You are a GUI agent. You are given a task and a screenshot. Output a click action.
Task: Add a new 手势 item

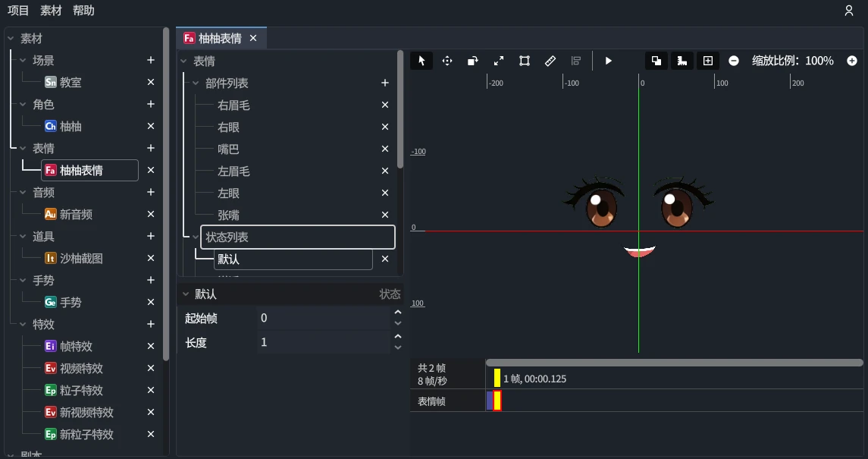151,280
